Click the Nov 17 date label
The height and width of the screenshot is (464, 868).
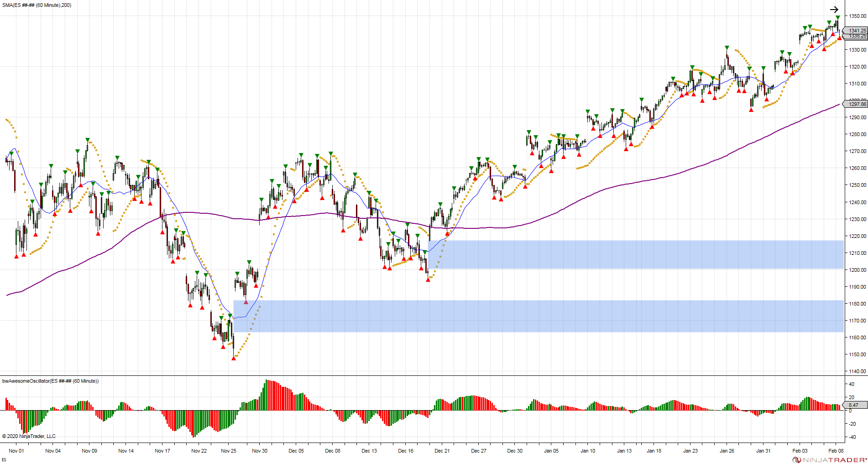162,451
